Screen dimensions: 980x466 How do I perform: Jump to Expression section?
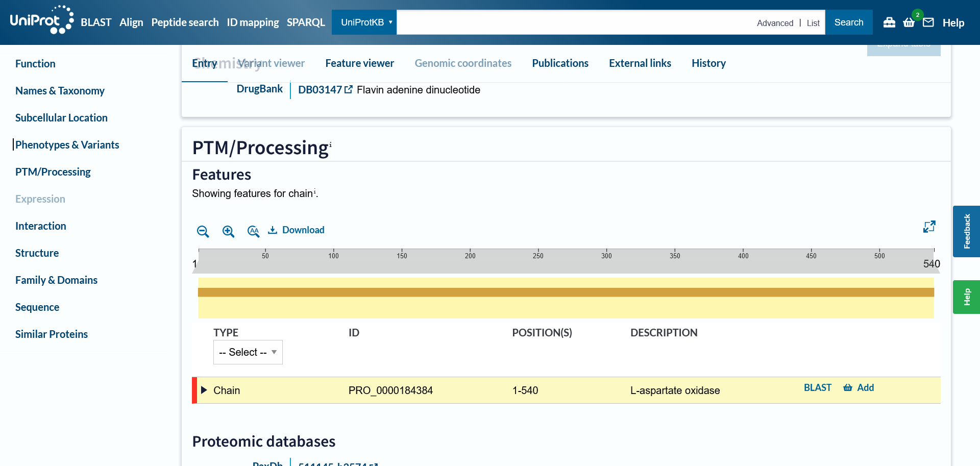pyautogui.click(x=40, y=199)
